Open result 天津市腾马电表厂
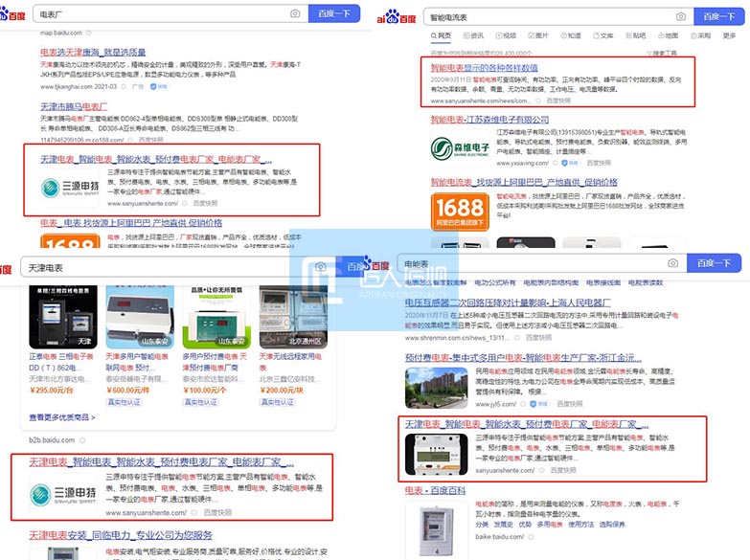Viewport: 750px width, 560px height. pos(74,106)
